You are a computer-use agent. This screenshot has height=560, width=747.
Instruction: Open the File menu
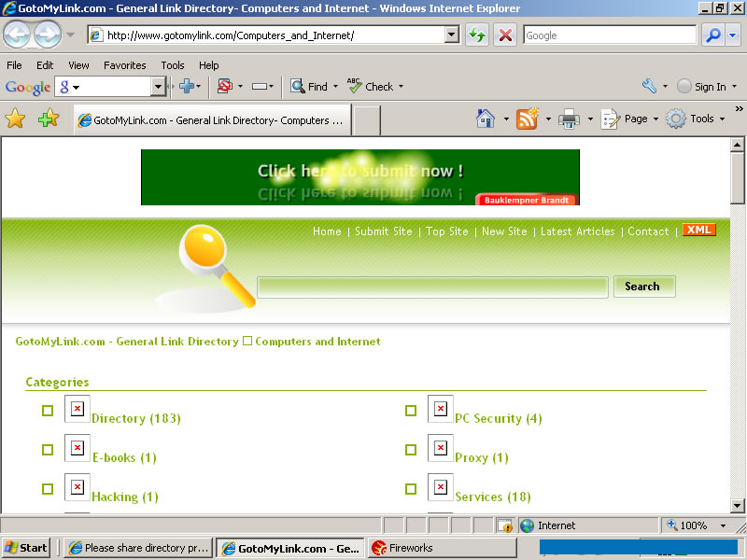click(x=14, y=65)
